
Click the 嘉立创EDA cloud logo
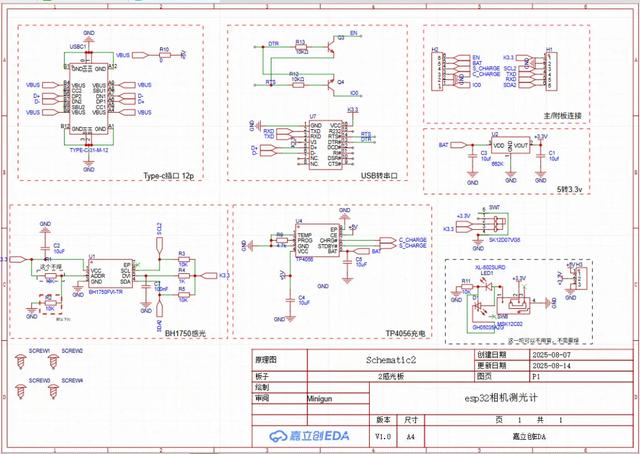[309, 436]
